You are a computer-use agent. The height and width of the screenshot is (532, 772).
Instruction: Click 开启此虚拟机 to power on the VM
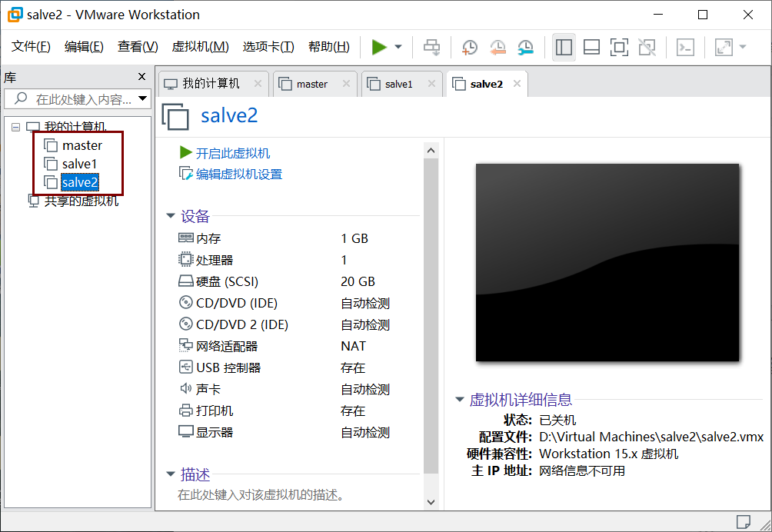click(232, 153)
